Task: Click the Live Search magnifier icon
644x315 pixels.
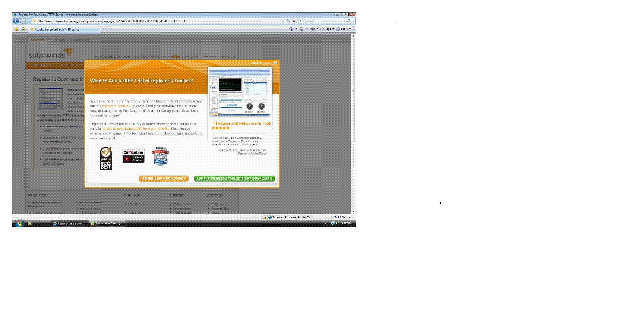Action: click(x=348, y=21)
